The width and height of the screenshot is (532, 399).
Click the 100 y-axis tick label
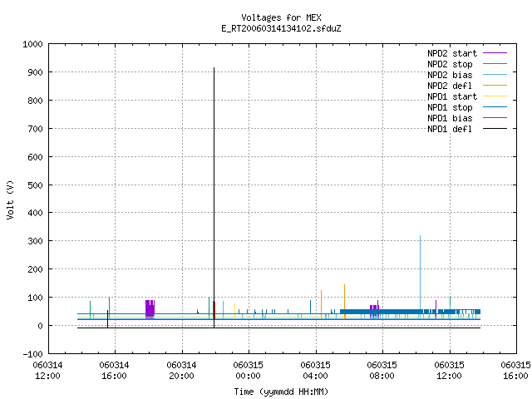tap(35, 298)
